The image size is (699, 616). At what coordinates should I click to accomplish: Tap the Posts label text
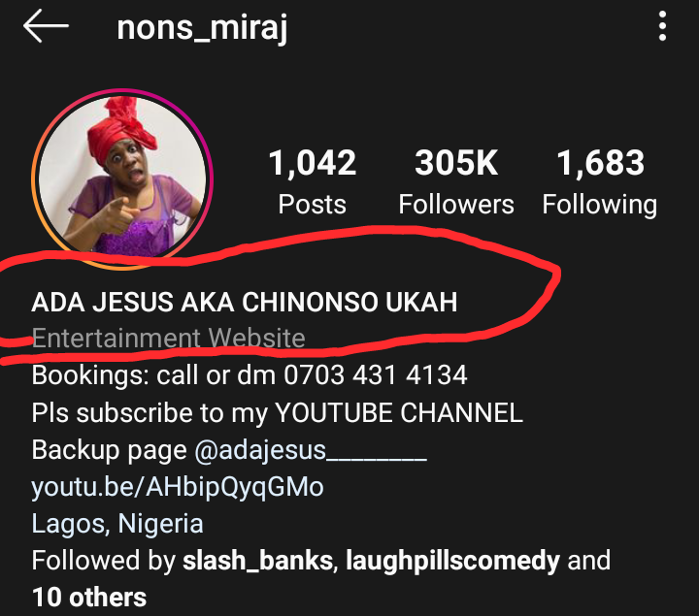[312, 205]
